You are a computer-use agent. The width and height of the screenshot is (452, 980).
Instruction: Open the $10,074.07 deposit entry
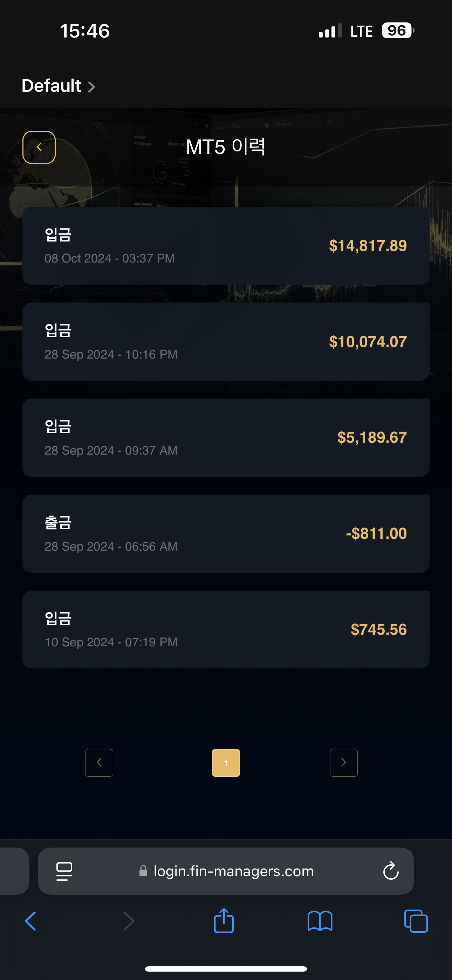[226, 342]
